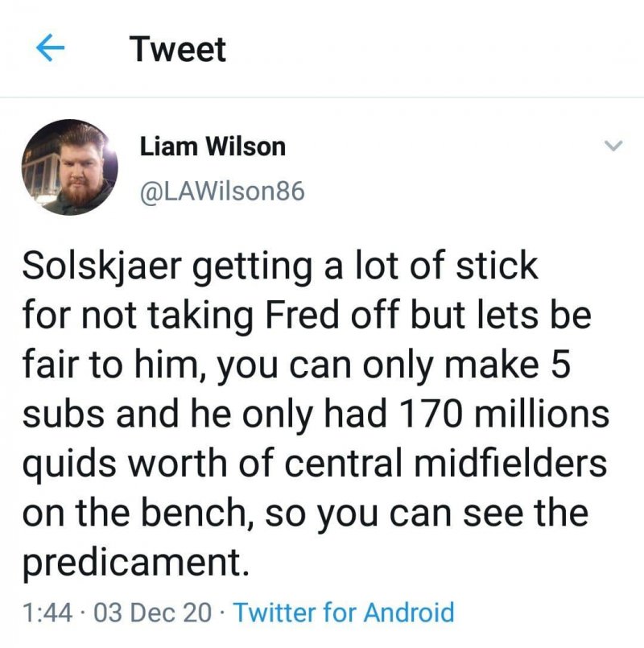Tap the phrase 'make 5' in the tweet
The height and width of the screenshot is (648, 644).
(x=527, y=365)
